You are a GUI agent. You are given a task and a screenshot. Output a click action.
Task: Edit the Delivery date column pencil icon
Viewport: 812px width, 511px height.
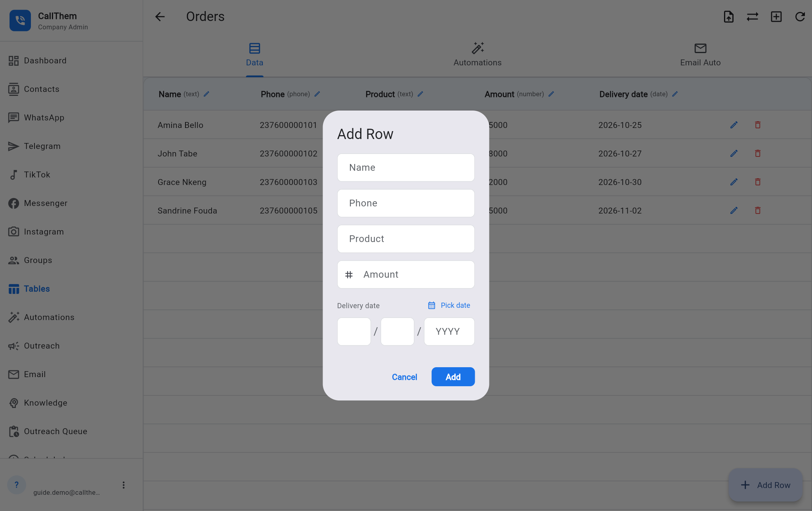(x=675, y=94)
